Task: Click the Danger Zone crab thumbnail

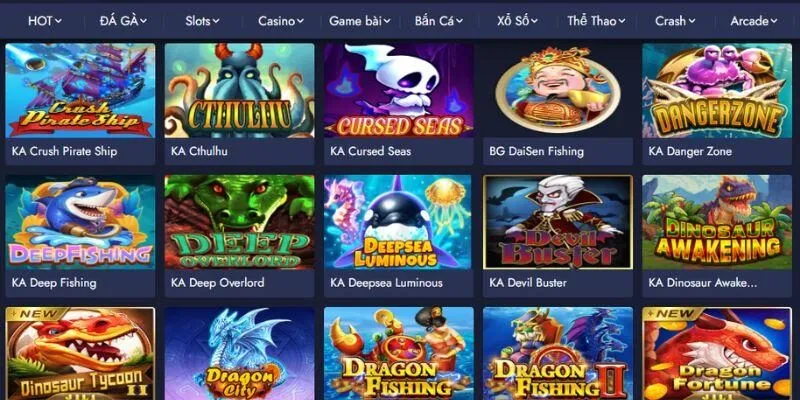Action: click(x=717, y=90)
